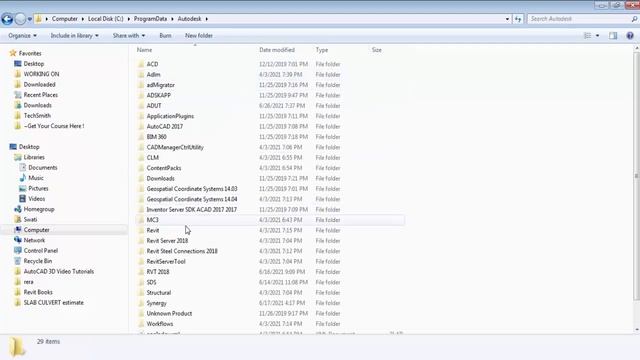Viewport: 640px width, 360px height.
Task: Open the Organize menu
Action: point(22,36)
